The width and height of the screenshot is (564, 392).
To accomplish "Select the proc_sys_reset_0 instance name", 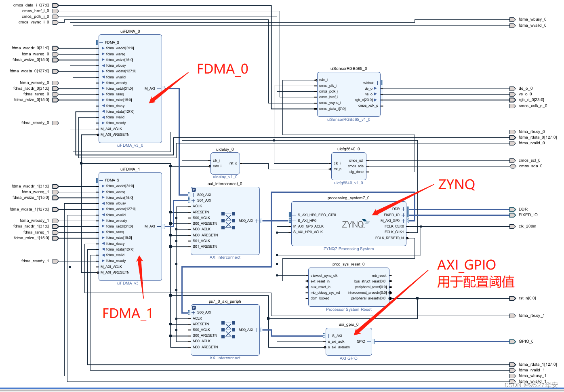I will (x=349, y=264).
